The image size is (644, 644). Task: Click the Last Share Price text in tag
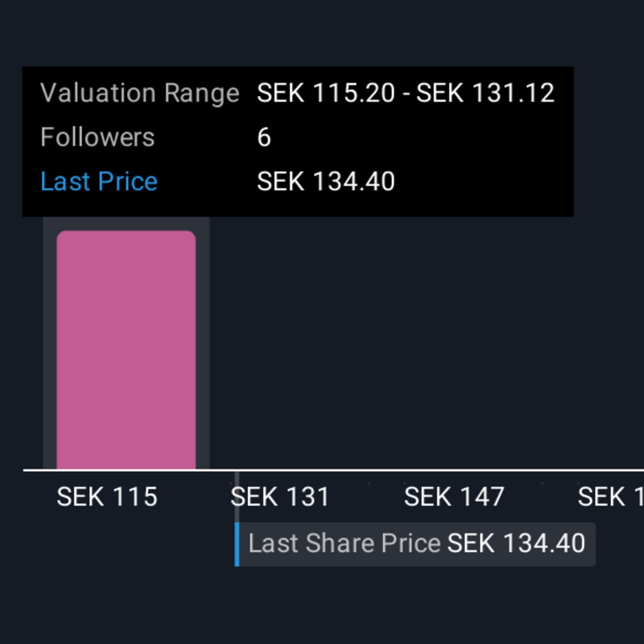coord(345,543)
